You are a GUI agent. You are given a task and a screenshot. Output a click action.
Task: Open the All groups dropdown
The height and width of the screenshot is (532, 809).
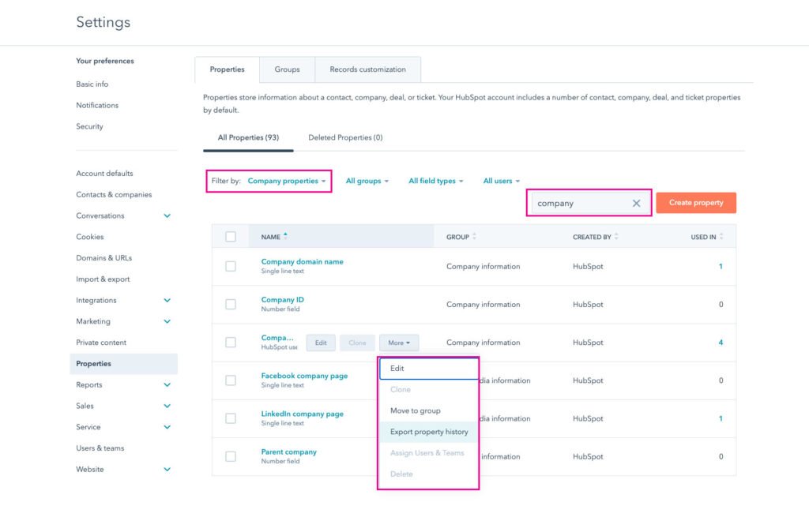point(367,180)
